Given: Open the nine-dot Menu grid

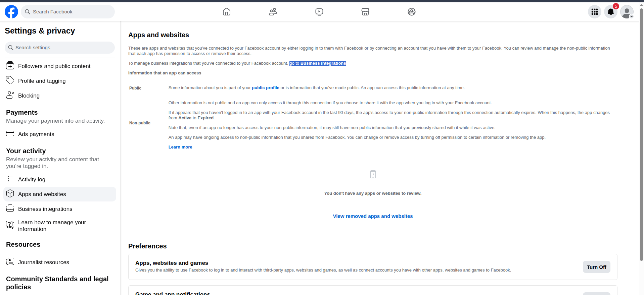Looking at the screenshot, I should point(595,12).
